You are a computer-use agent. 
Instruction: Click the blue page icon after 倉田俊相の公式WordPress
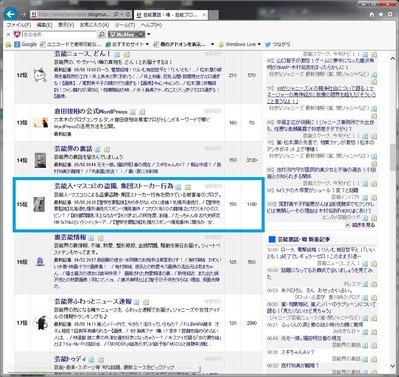pos(132,112)
